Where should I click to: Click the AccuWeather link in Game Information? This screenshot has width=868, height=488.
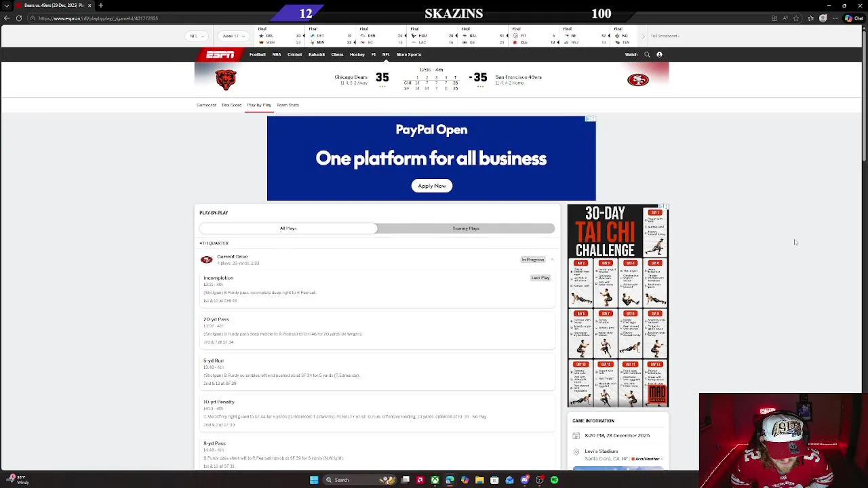point(648,459)
